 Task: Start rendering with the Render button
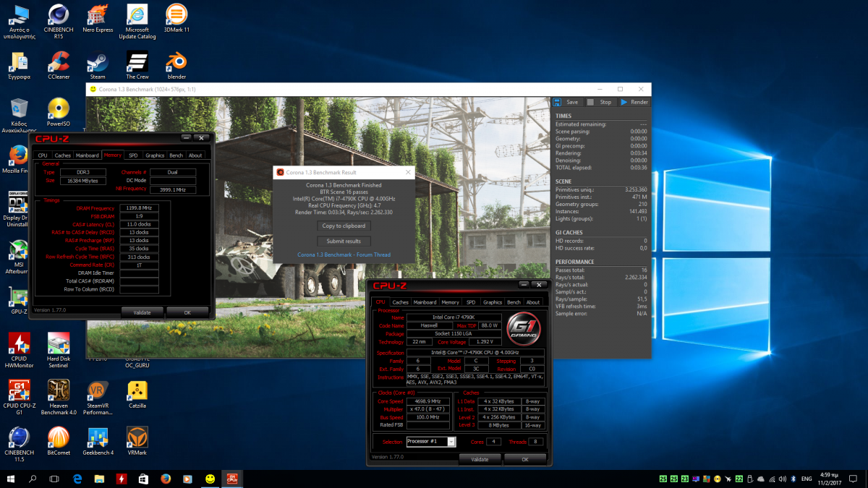click(634, 102)
